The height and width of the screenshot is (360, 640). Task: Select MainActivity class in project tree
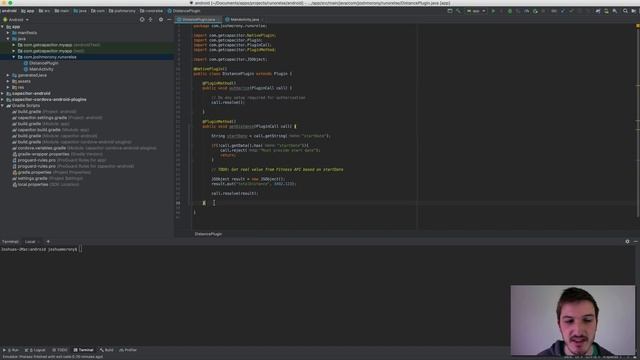coord(38,69)
